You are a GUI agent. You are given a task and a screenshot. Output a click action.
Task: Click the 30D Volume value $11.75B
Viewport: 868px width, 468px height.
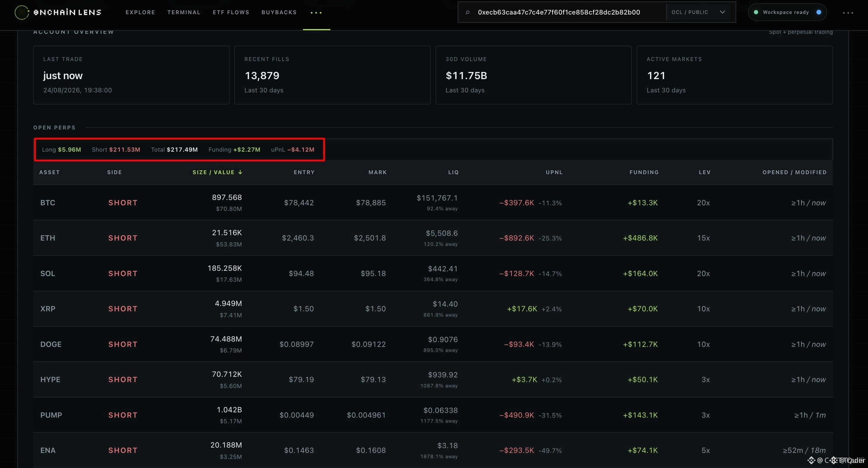coord(466,76)
